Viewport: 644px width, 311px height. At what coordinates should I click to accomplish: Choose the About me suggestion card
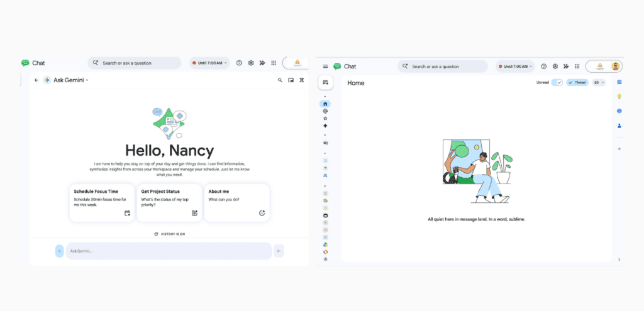pos(236,203)
